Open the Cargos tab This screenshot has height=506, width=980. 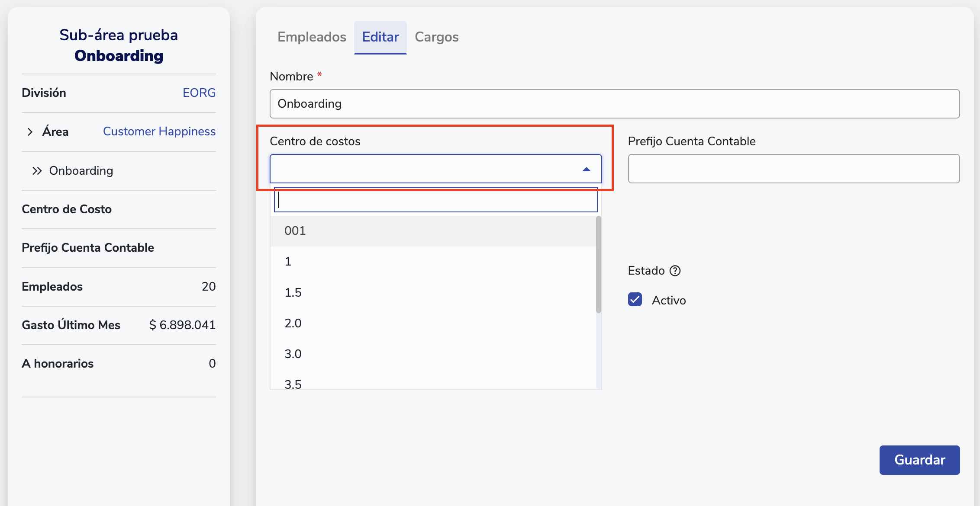(436, 37)
